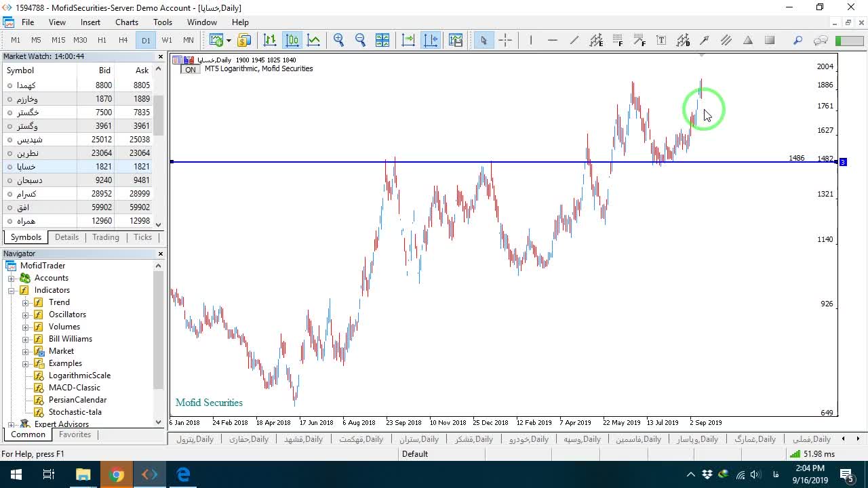Switch chart to candlesticks mode
The image size is (868, 488).
point(292,40)
